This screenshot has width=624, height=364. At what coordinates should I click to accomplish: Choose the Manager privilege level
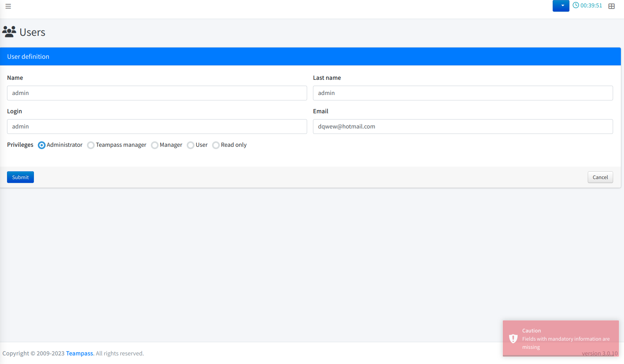point(155,145)
